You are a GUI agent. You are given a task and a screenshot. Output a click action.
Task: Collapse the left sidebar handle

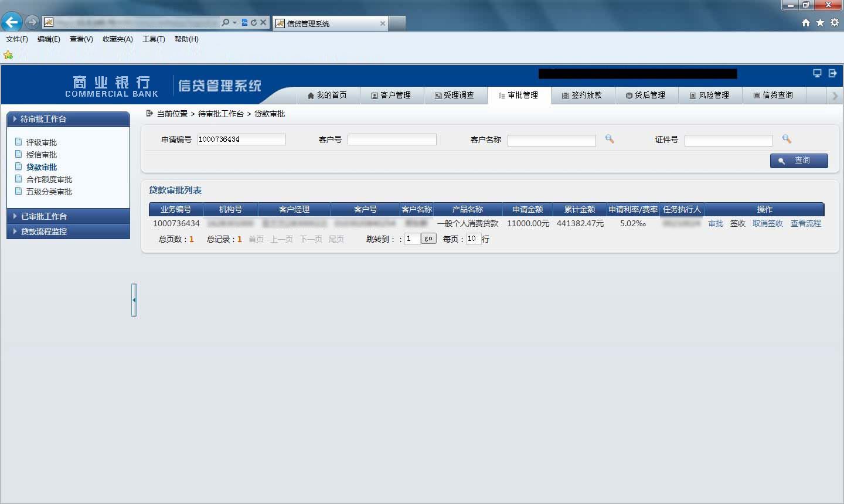pos(134,300)
